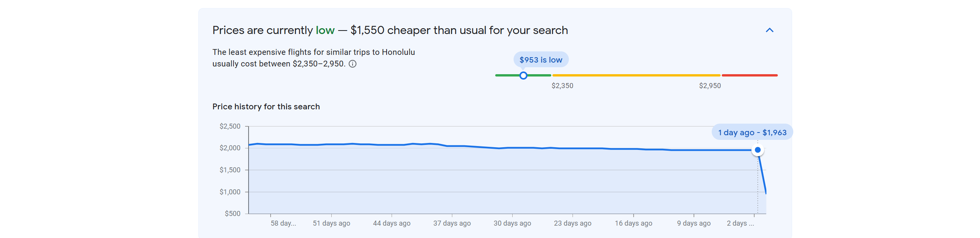Click the red high-price range segment

point(749,75)
